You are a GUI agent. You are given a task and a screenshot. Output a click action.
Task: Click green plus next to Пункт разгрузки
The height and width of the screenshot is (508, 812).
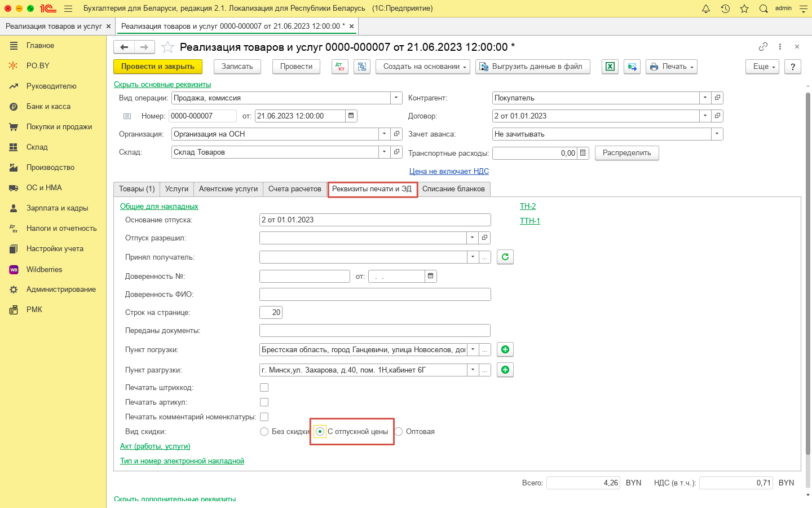505,370
